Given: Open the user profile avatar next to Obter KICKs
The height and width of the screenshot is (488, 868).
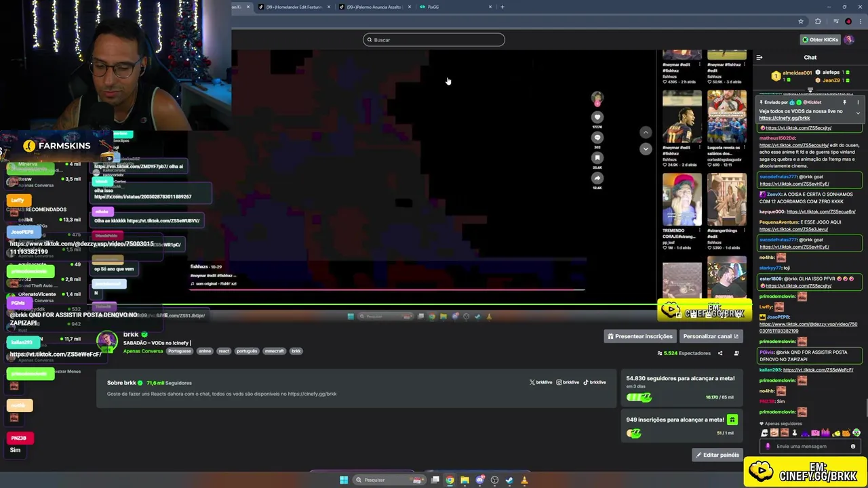Looking at the screenshot, I should [849, 39].
